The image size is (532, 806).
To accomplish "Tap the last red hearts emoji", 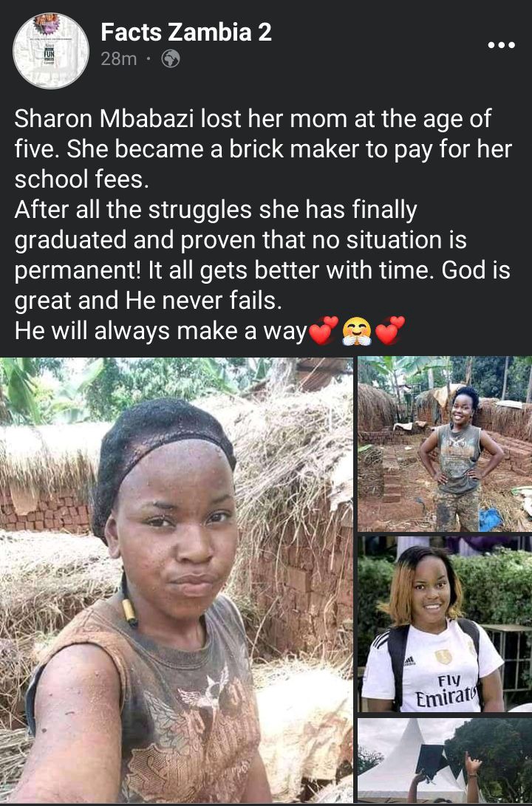I will pos(390,330).
